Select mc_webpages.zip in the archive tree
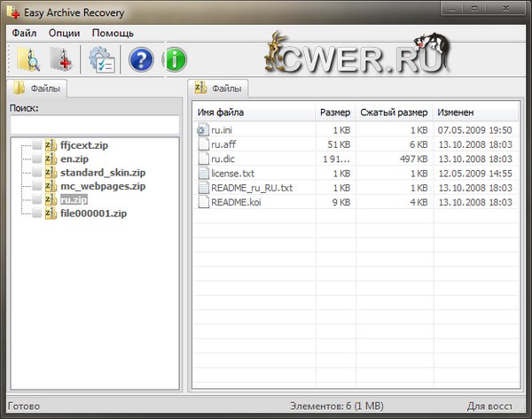The width and height of the screenshot is (532, 419). (x=102, y=187)
